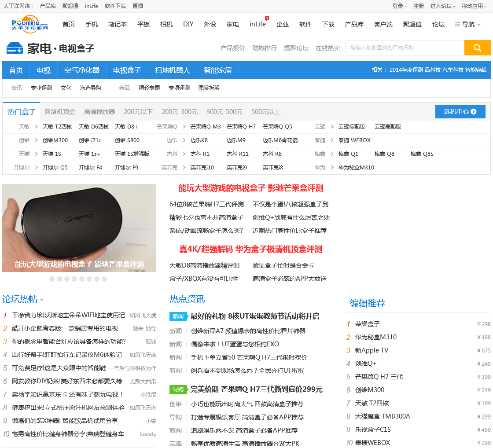Expand the 导航 dropdown menu
493x448 pixels.
pyautogui.click(x=479, y=25)
